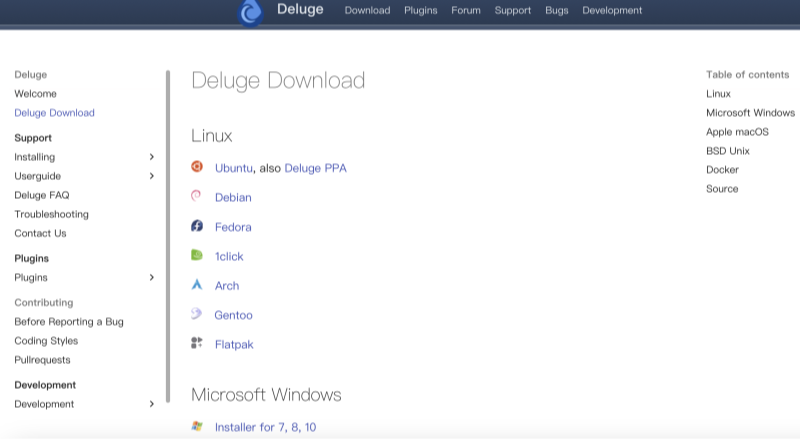
Task: Follow the Deluge PPA link
Action: 315,168
